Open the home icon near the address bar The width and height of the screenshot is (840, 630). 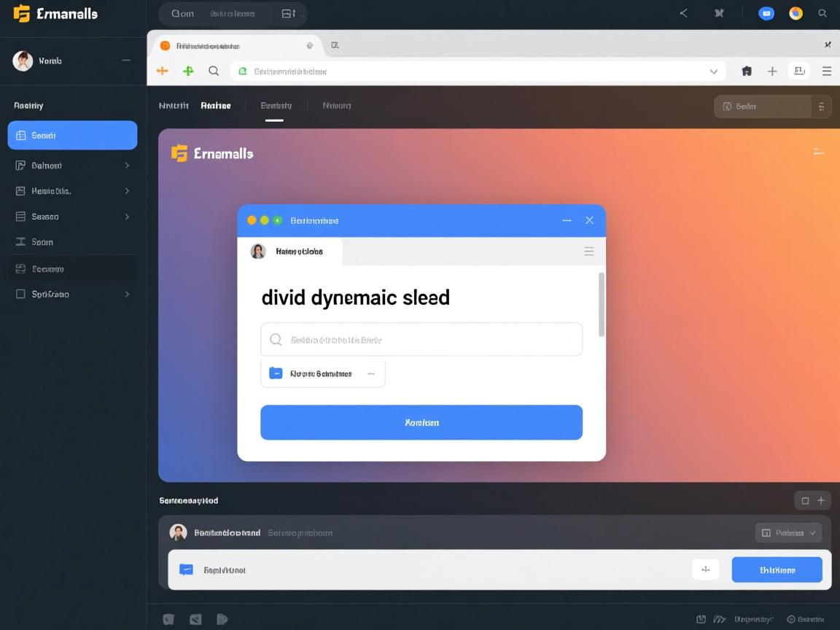tap(746, 71)
